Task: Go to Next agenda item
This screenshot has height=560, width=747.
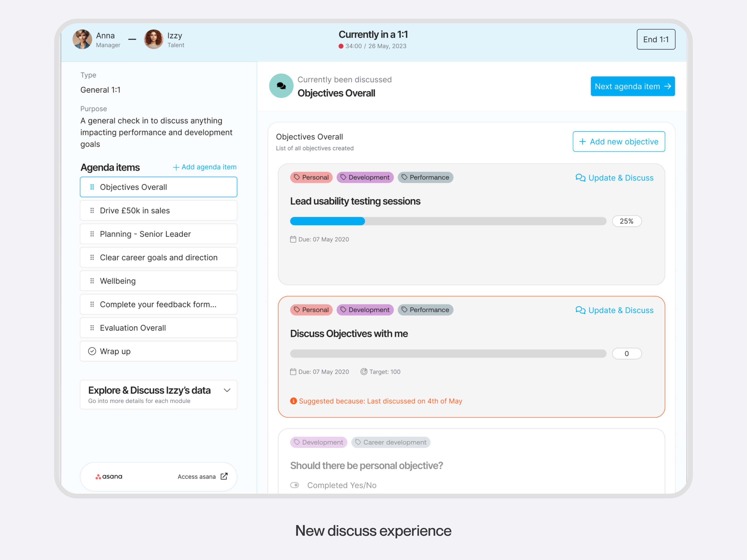Action: [632, 86]
